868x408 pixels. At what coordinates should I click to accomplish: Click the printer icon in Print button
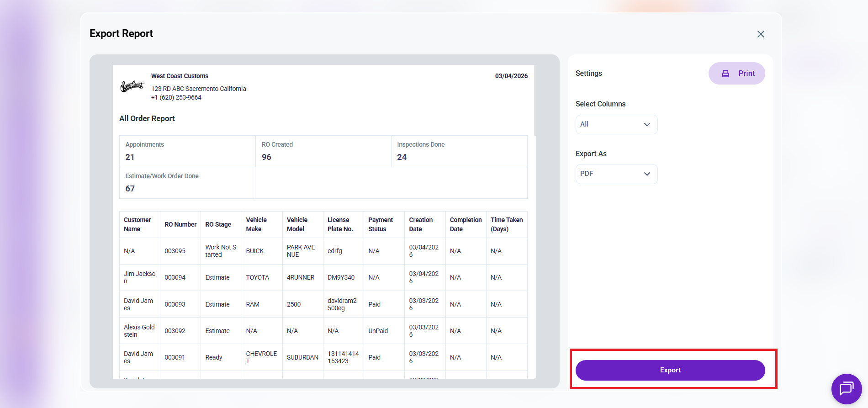725,74
